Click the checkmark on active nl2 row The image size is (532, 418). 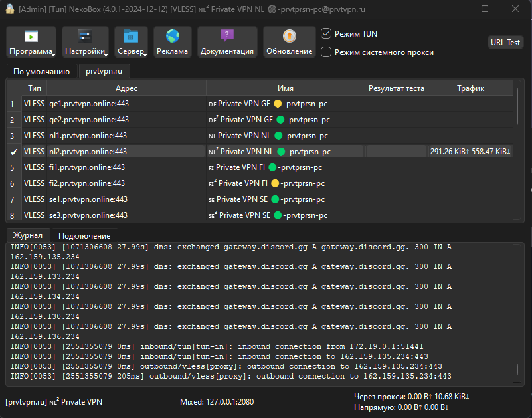point(14,152)
